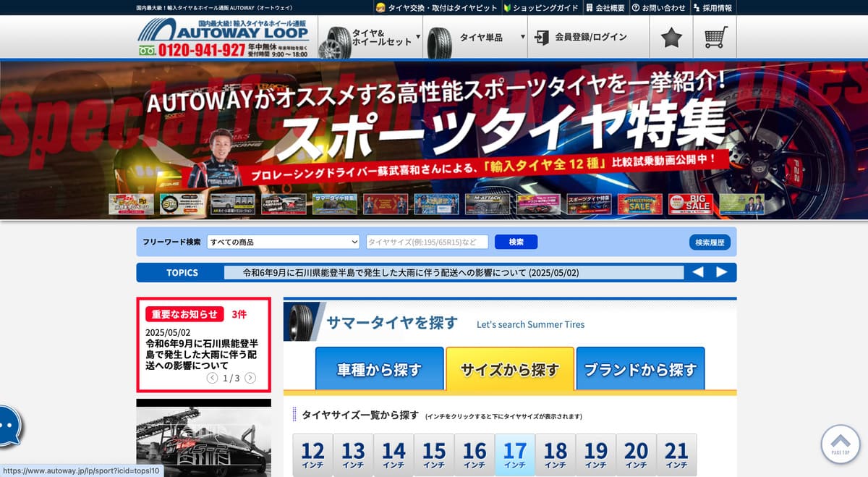Select 21 inch tire size
868x477 pixels.
tap(677, 455)
